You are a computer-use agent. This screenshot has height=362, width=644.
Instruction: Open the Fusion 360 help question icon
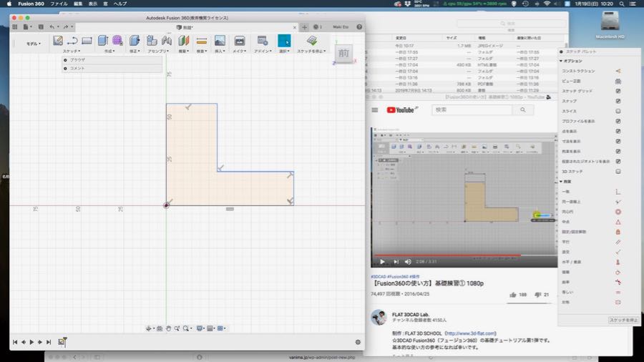click(359, 26)
